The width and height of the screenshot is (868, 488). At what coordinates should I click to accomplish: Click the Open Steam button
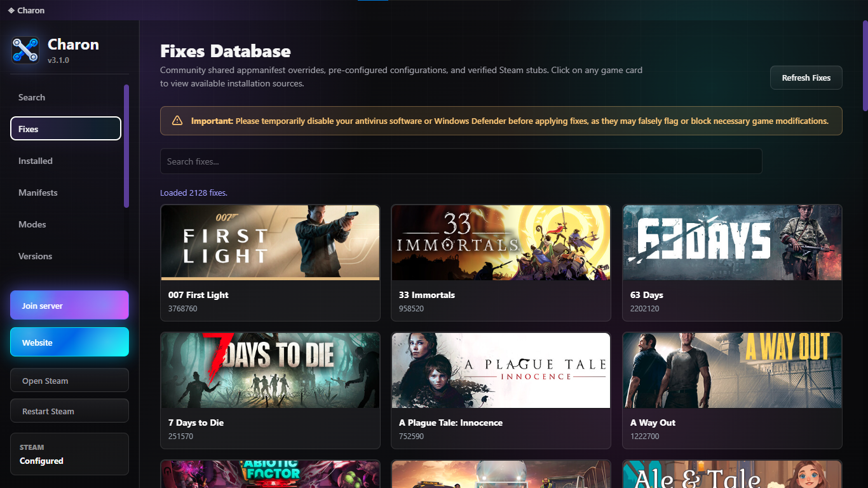pos(69,381)
